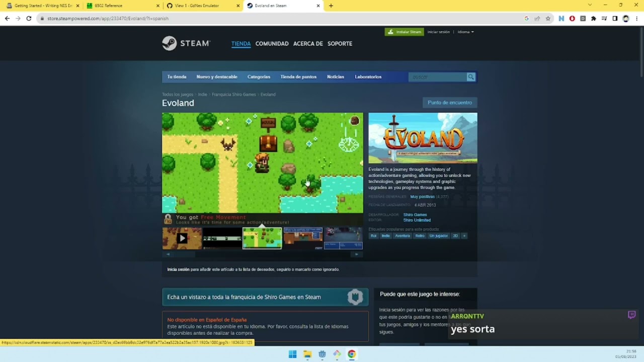
Task: Select the Aventura tag
Action: 403,236
